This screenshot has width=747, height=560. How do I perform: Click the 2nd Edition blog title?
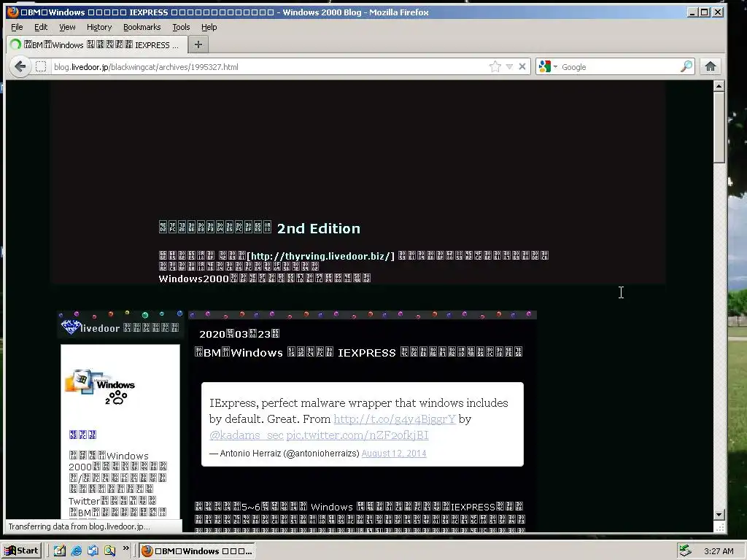pyautogui.click(x=260, y=228)
